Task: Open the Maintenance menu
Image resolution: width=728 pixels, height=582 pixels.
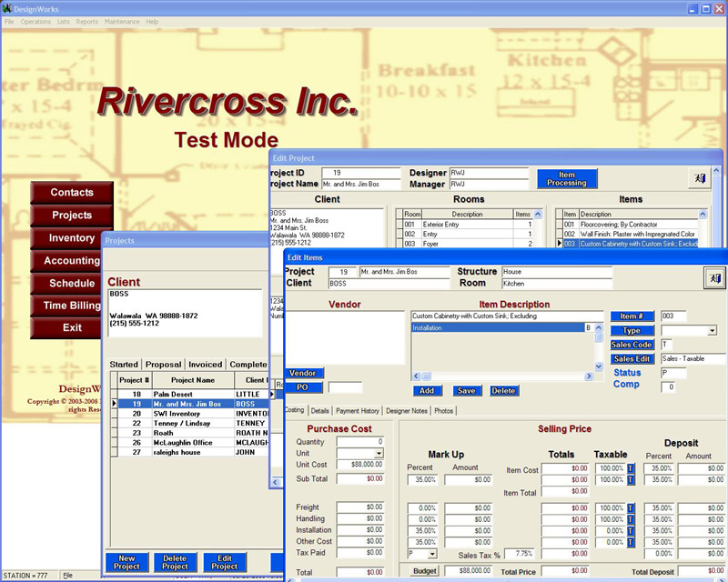Action: point(122,22)
